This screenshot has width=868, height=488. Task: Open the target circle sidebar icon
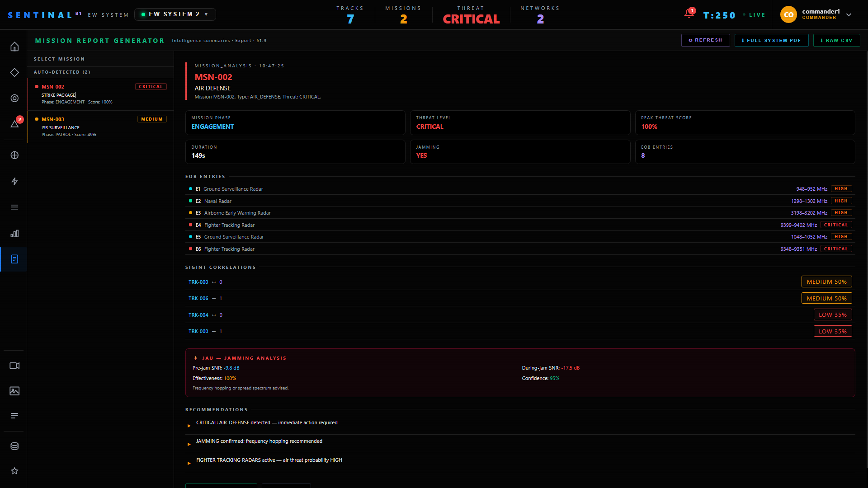coord(14,98)
